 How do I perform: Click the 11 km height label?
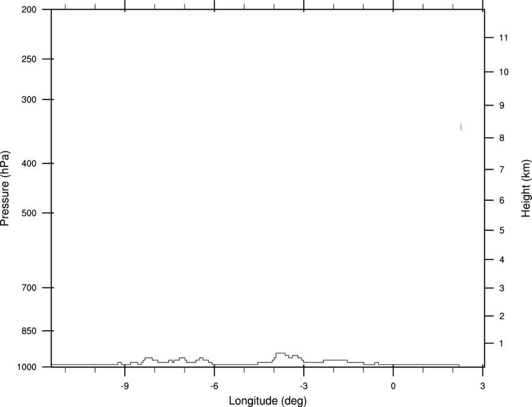click(504, 38)
